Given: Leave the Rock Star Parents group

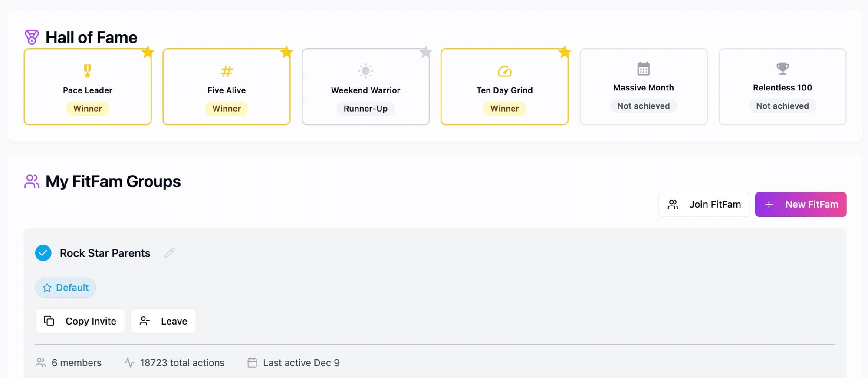Looking at the screenshot, I should (x=163, y=321).
